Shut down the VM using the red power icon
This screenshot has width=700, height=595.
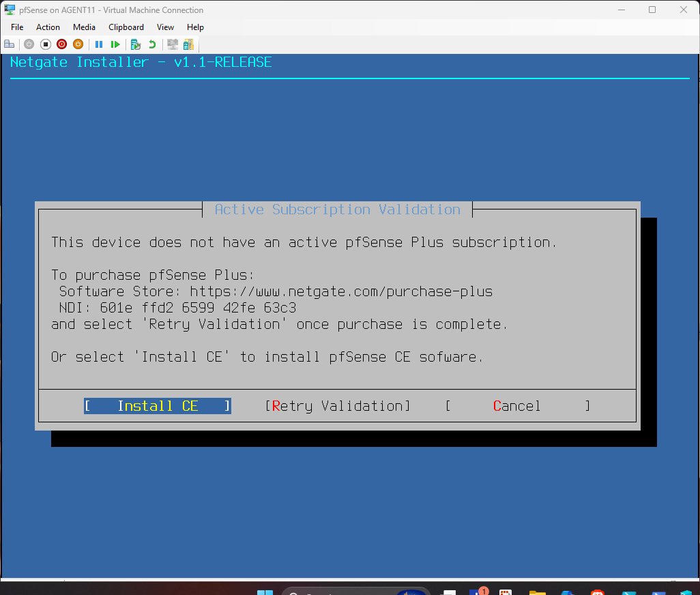tap(62, 44)
